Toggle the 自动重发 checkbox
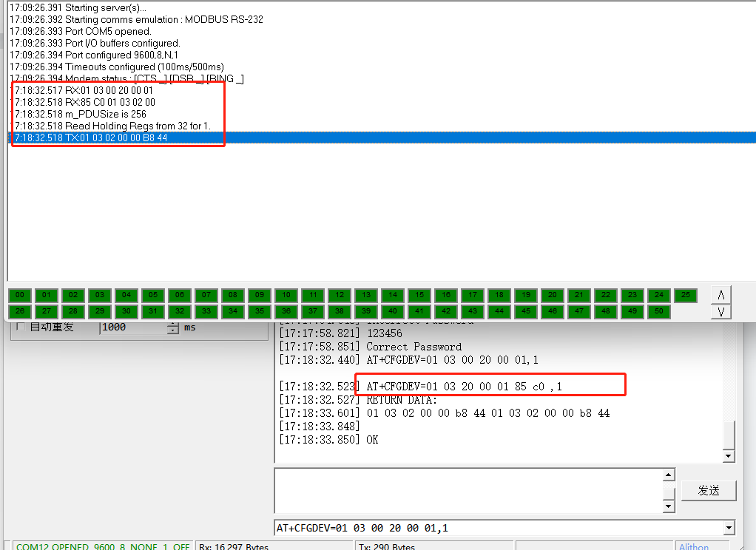This screenshot has width=756, height=550. point(21,326)
